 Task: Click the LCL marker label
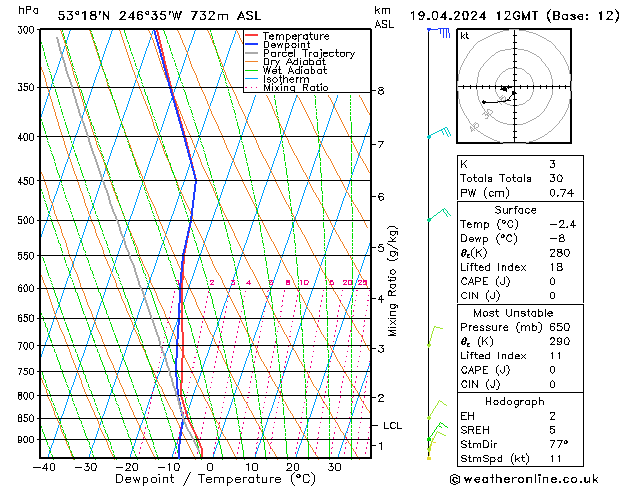(393, 426)
